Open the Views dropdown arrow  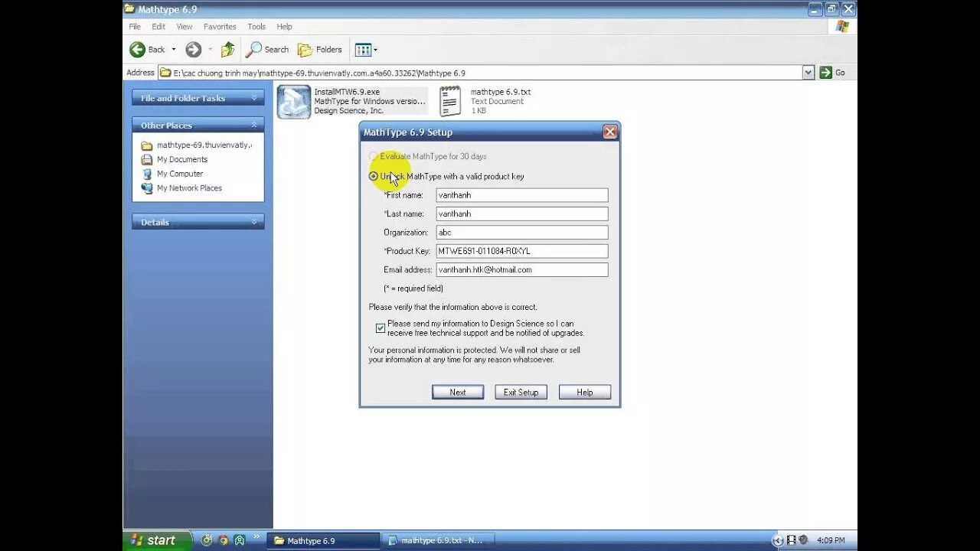click(375, 50)
